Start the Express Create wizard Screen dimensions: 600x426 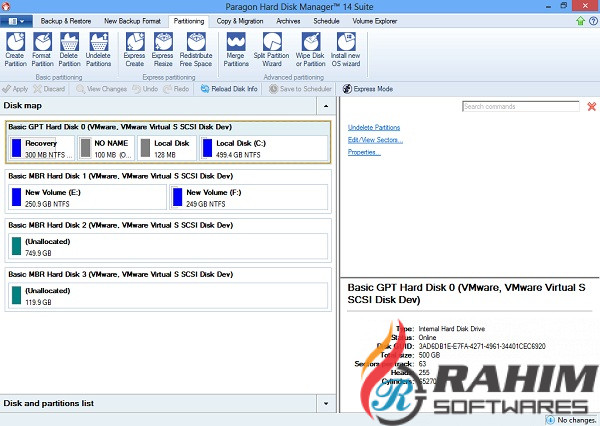(x=134, y=49)
